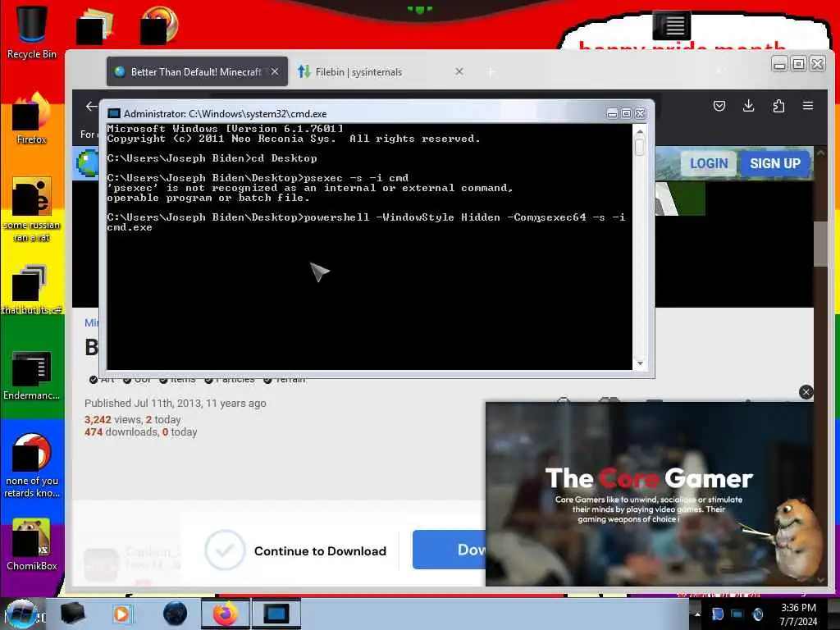Close the Filebin sysinternals tab

click(459, 71)
